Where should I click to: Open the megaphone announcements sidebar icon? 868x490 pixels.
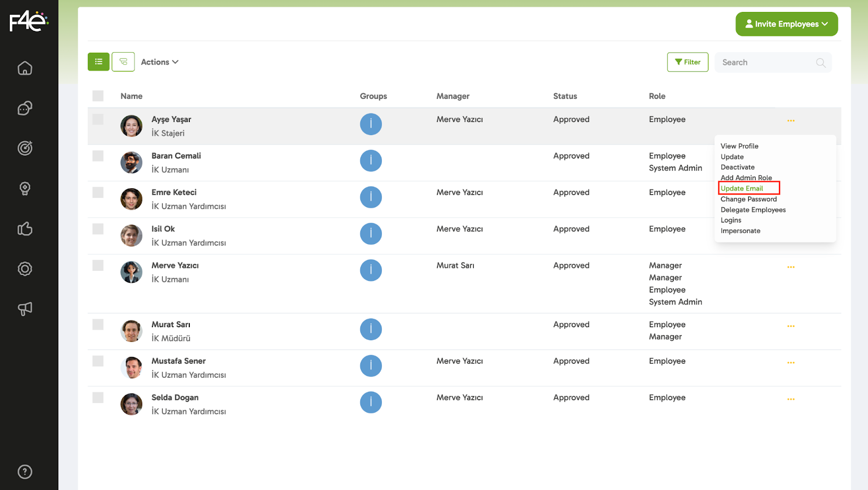point(25,309)
